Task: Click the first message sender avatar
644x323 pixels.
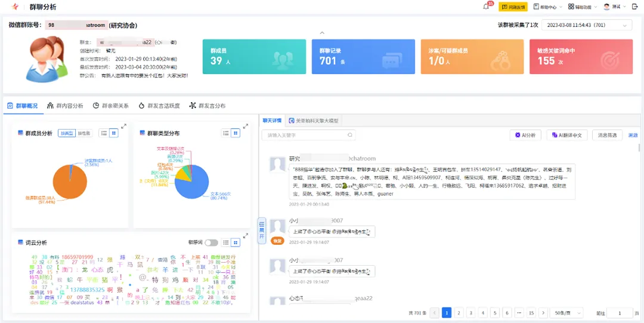Action: tap(277, 164)
